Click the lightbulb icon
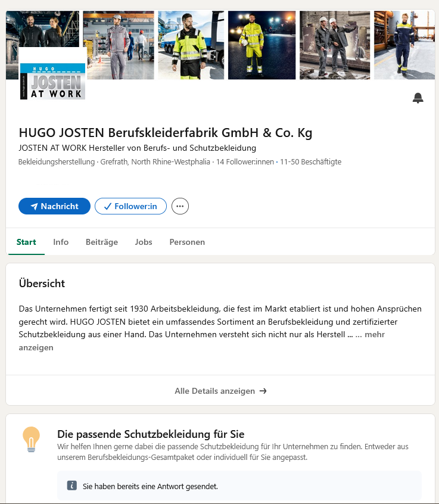Viewport: 439px width, 504px height. click(31, 440)
